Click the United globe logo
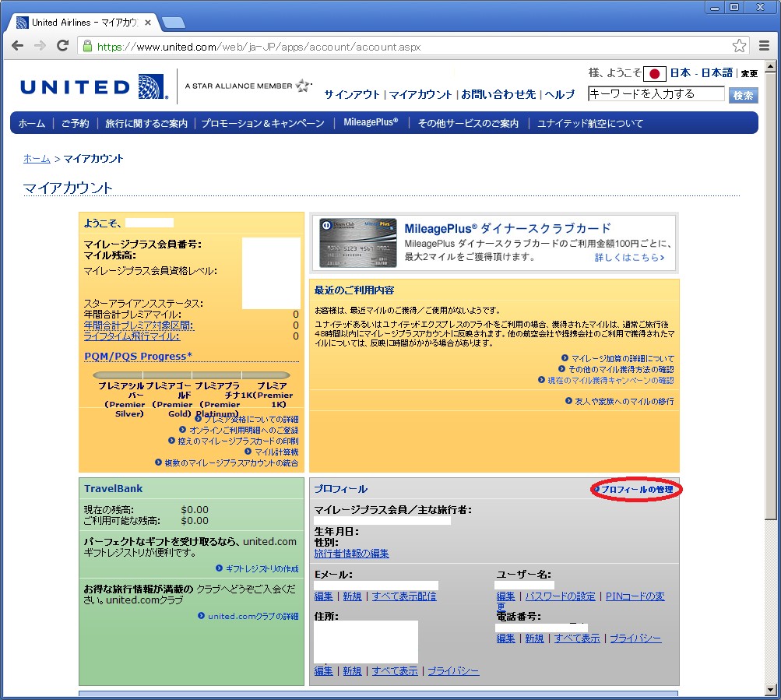The image size is (781, 700). (x=151, y=86)
